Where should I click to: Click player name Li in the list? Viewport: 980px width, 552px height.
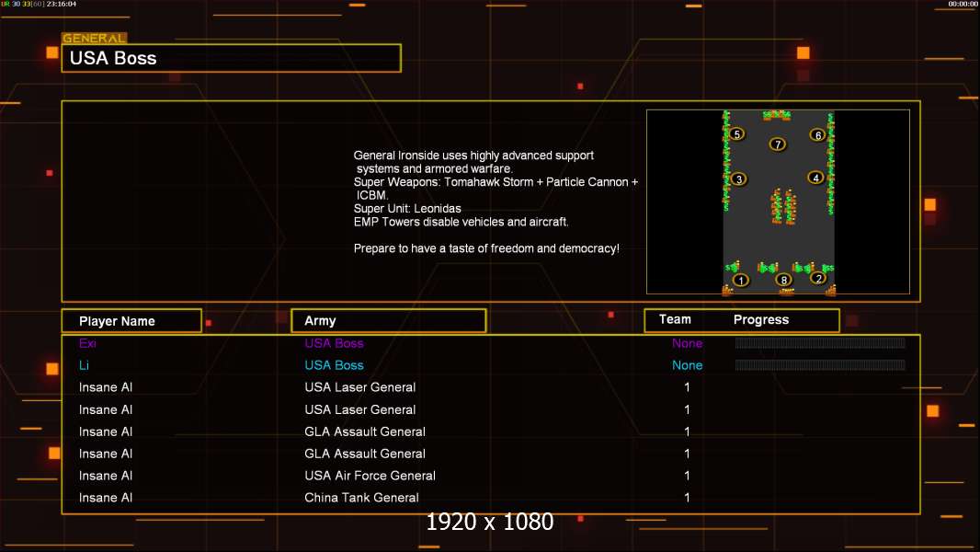pos(84,365)
